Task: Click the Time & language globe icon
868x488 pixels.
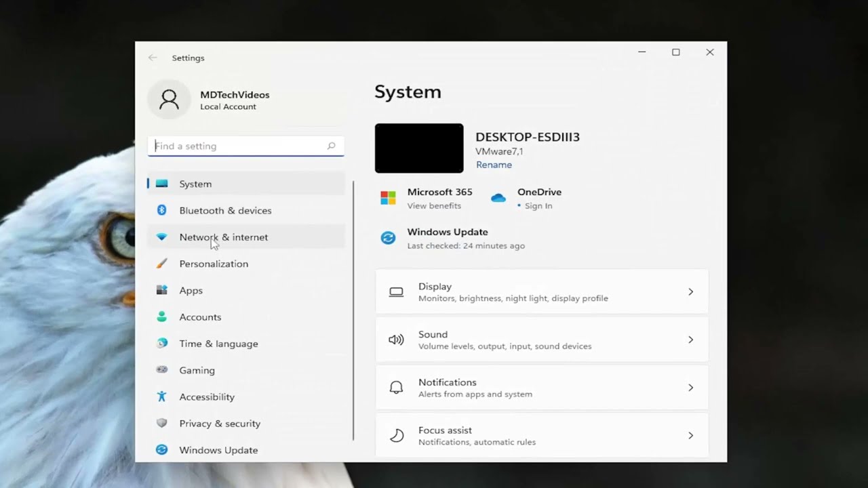Action: point(161,344)
